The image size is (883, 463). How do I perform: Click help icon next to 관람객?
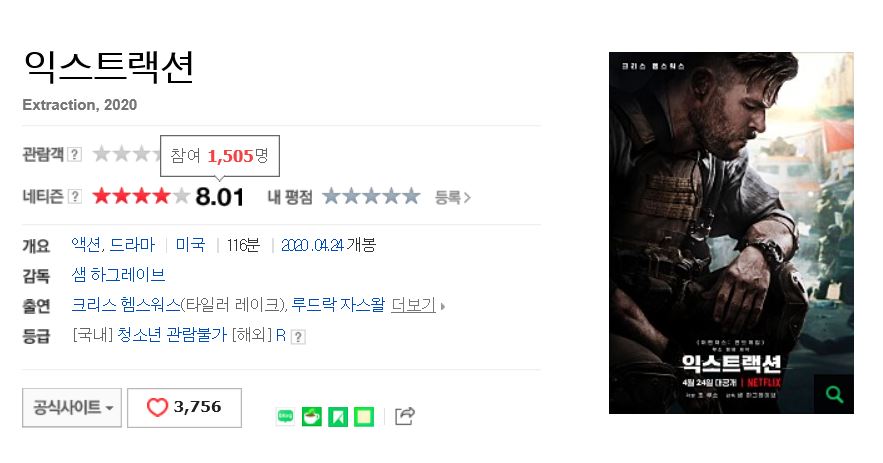click(74, 154)
